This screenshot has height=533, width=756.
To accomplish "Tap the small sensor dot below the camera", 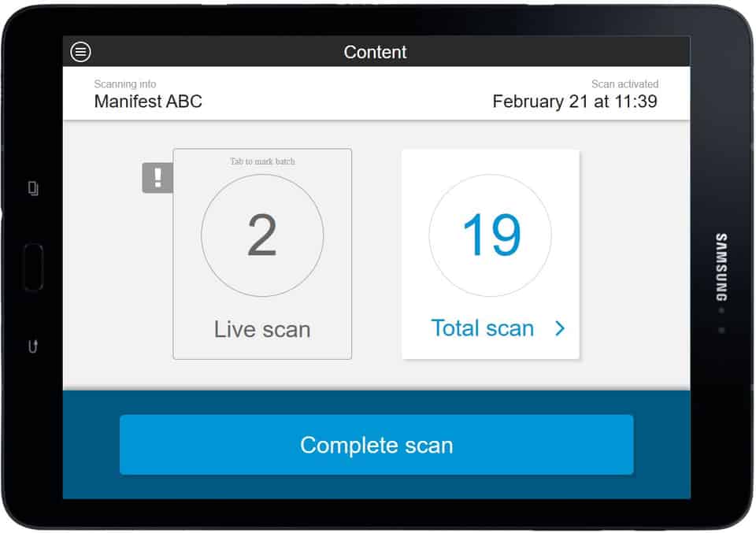I will point(721,329).
